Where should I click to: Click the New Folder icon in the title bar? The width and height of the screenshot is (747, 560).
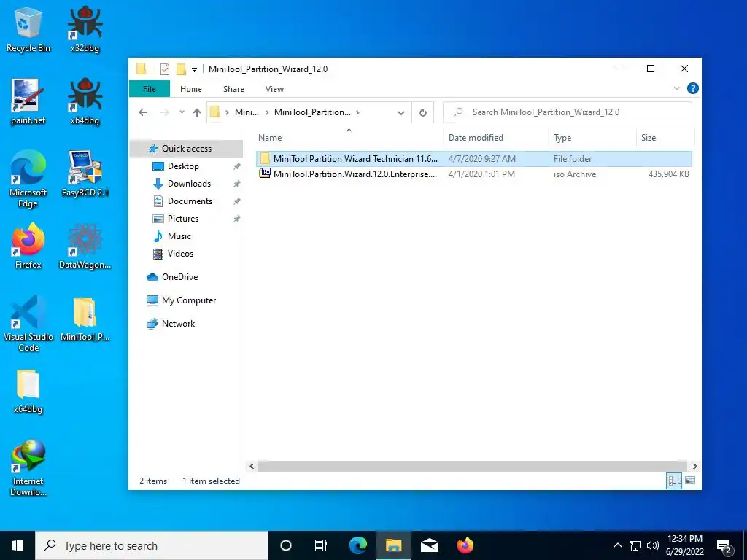181,69
